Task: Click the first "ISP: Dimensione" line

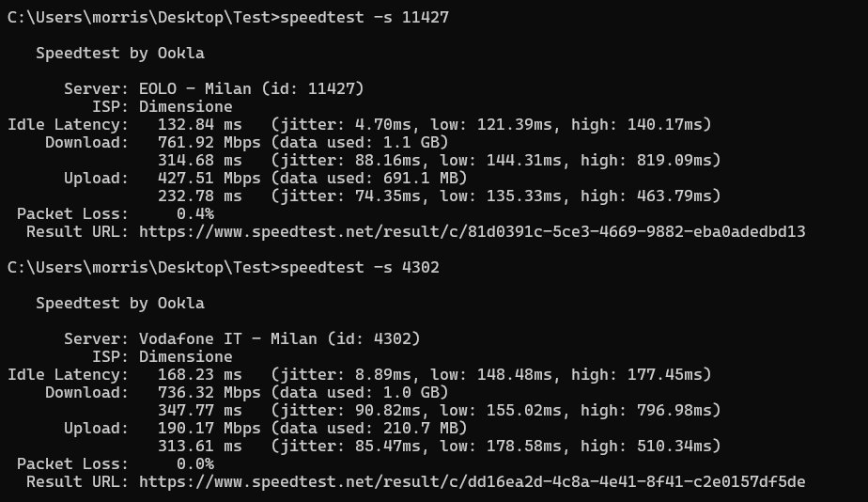Action: [162, 107]
